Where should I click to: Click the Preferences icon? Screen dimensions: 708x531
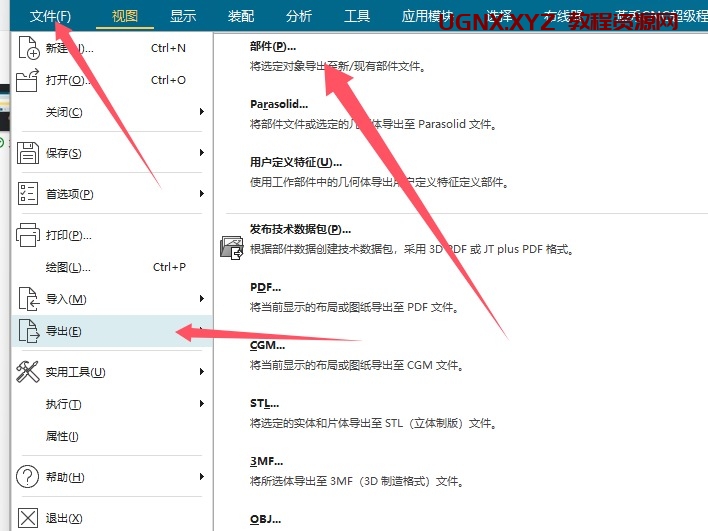tap(29, 193)
